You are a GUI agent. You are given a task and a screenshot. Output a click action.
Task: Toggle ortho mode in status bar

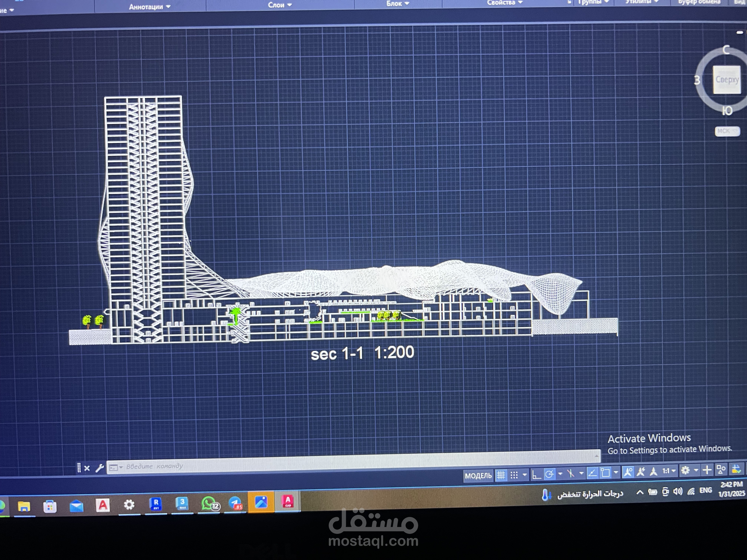(536, 475)
